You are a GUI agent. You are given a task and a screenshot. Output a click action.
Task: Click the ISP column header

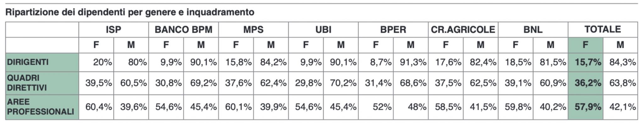(114, 30)
